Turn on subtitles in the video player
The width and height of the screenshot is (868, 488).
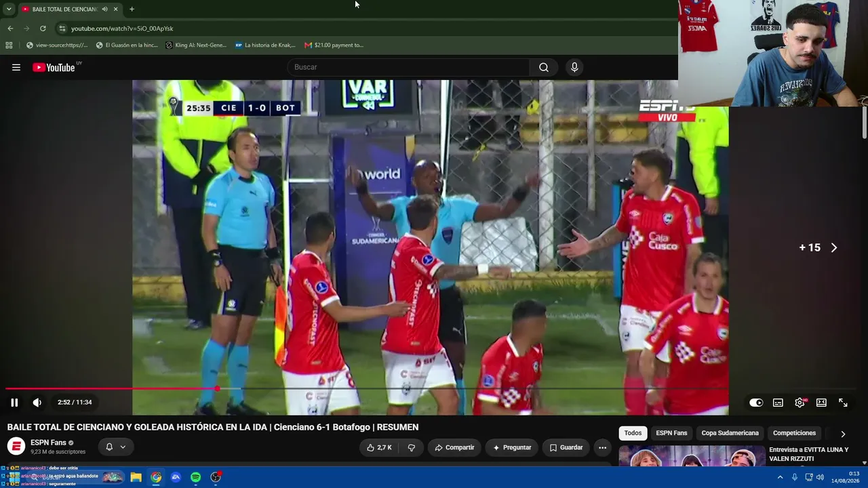point(778,403)
